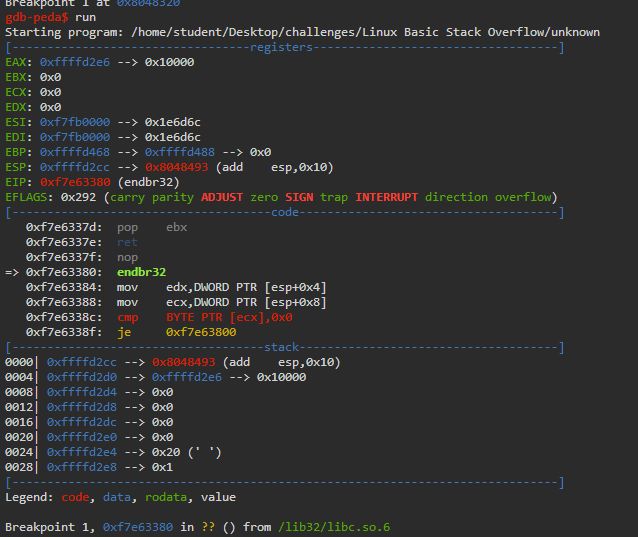This screenshot has width=638, height=537.
Task: Select the 'run' command text
Action: tap(85, 17)
